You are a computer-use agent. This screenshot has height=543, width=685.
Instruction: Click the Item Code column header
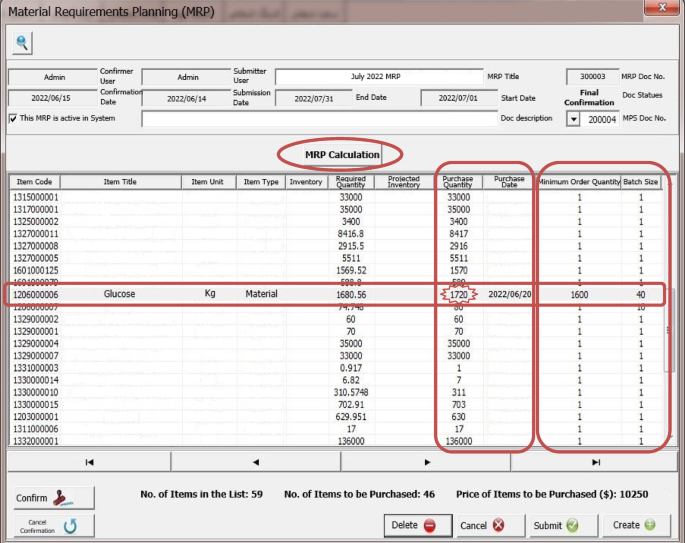(x=36, y=182)
